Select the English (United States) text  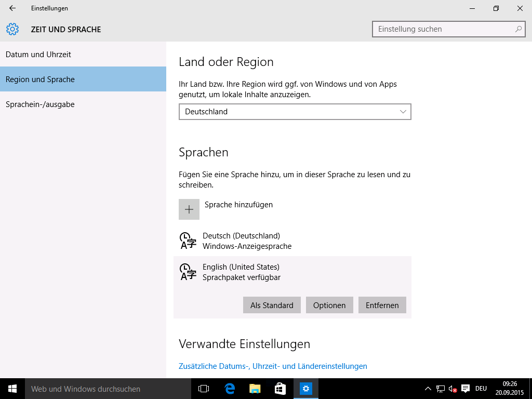pos(241,267)
